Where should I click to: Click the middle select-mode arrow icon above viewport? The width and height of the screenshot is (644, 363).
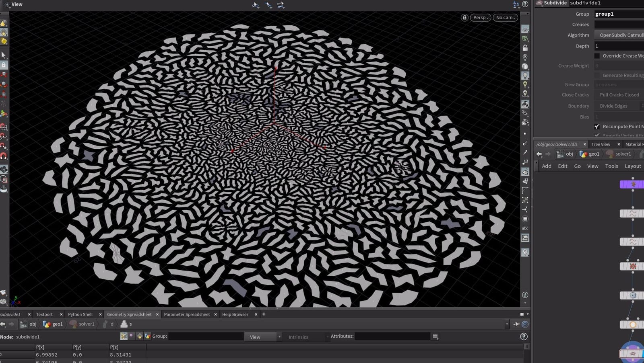[x=268, y=5]
